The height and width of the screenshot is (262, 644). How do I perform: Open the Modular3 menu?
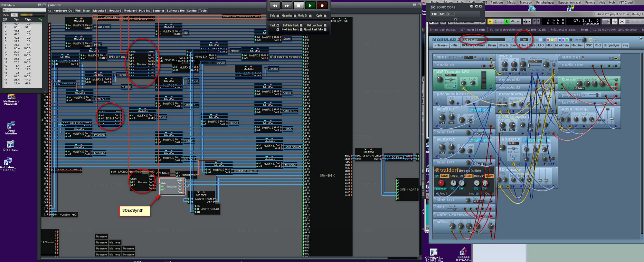pos(115,11)
